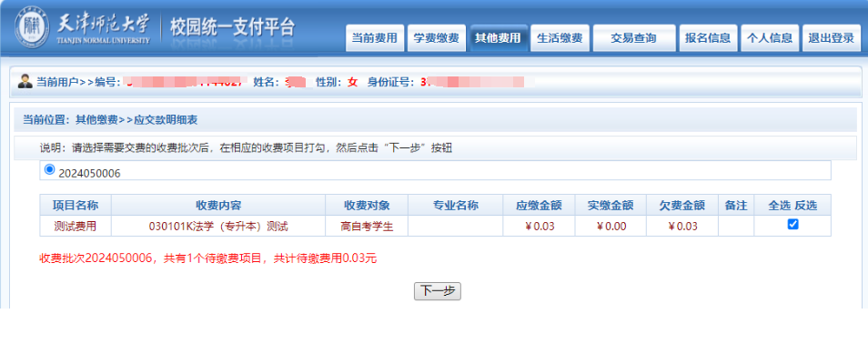Switch to the 学费缴费 tab
This screenshot has height=344, width=868.
(x=436, y=38)
